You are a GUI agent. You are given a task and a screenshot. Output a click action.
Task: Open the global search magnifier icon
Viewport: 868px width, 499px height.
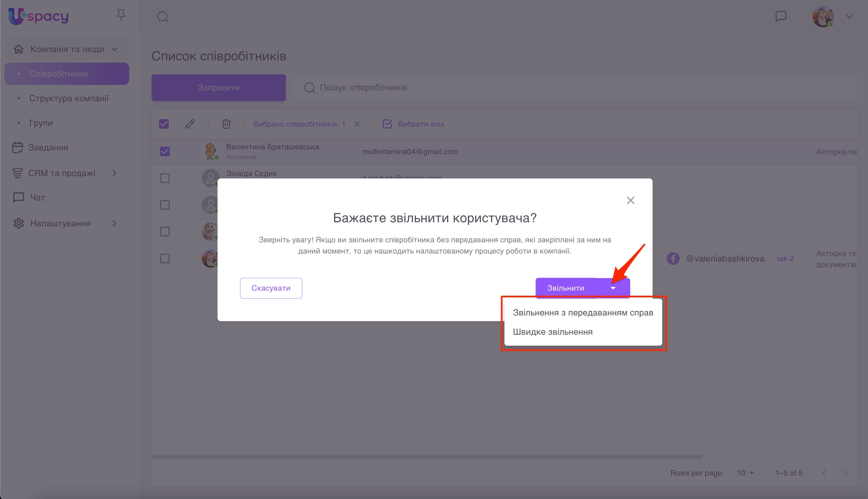[x=162, y=17]
